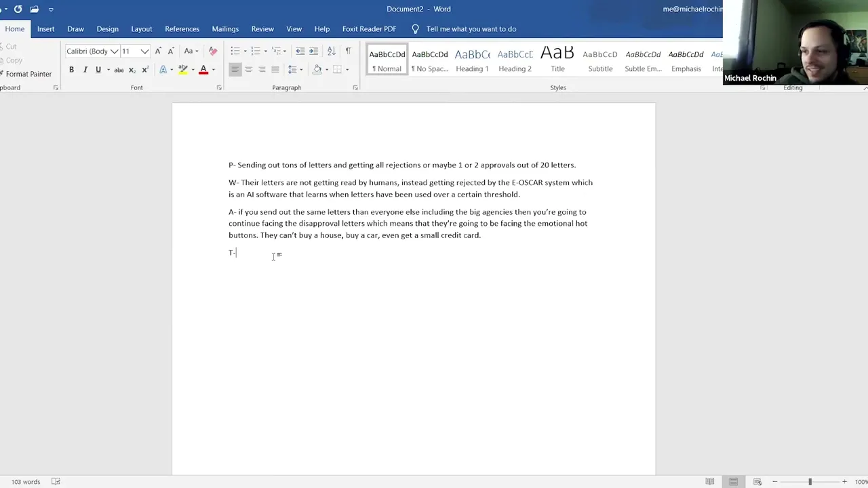This screenshot has height=488, width=868.
Task: Click Tell me lightbulb icon
Action: pyautogui.click(x=415, y=29)
